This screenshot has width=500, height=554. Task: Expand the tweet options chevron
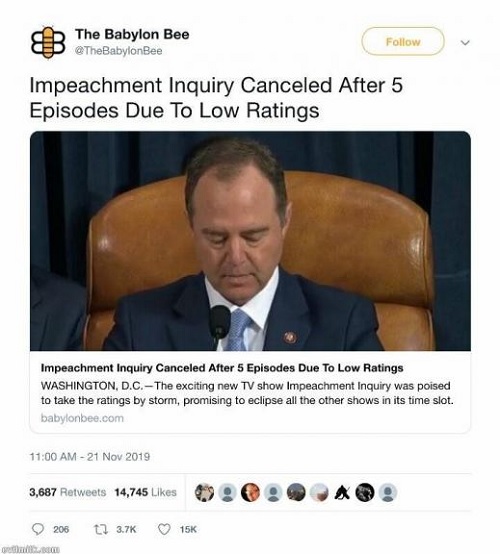465,43
